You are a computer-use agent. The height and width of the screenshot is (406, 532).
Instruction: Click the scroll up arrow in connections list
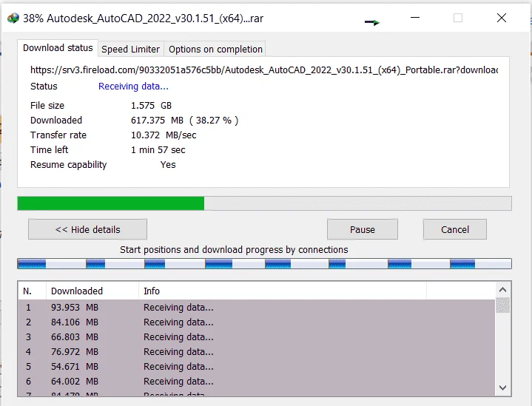click(x=503, y=290)
